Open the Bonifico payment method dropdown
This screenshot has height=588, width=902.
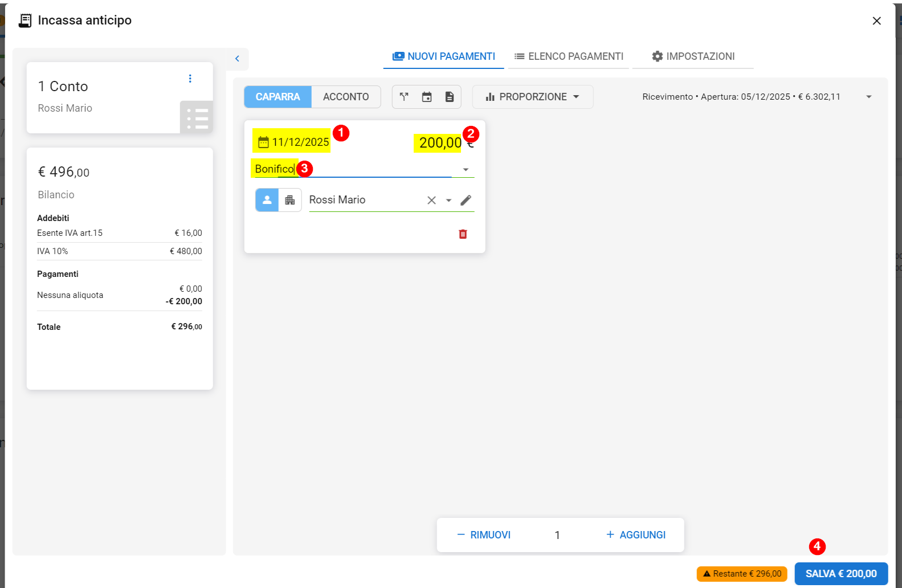tap(466, 169)
